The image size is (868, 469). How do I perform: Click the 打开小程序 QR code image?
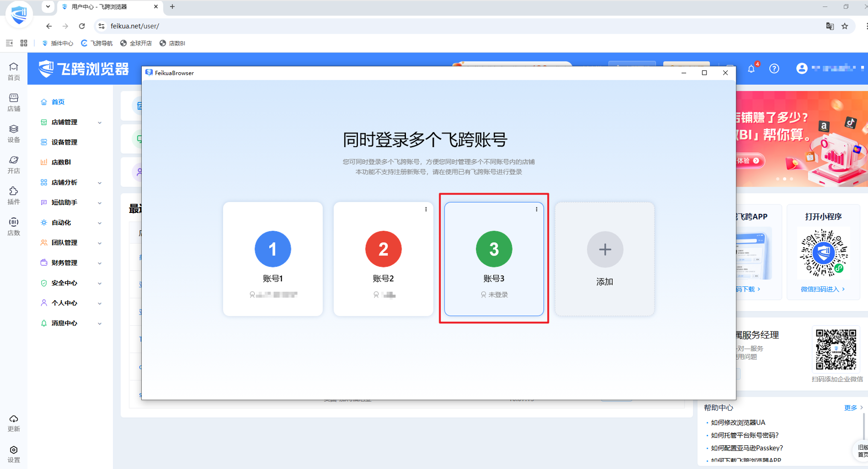[823, 253]
